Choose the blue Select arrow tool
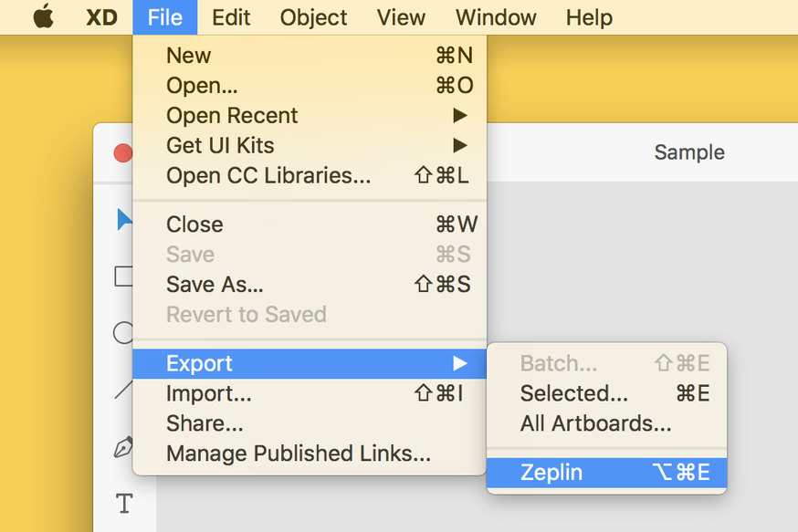The image size is (798, 532). pos(124,220)
